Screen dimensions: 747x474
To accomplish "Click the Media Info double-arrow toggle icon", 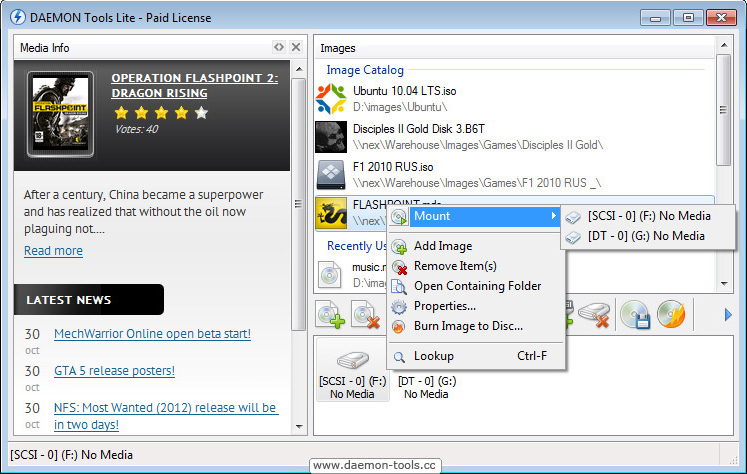I will 279,47.
